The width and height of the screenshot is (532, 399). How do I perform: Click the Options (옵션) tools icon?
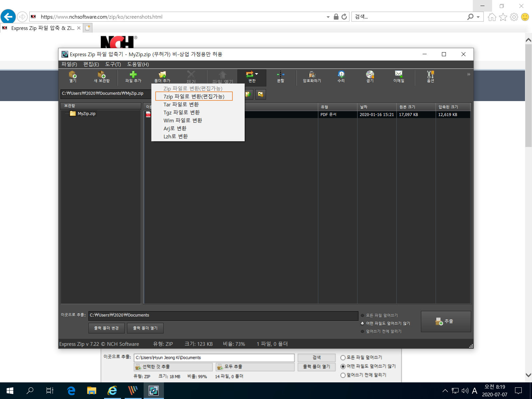coord(431,76)
